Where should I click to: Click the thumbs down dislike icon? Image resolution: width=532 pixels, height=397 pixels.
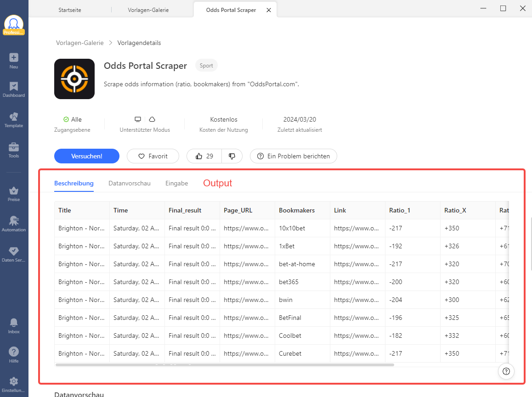click(232, 157)
